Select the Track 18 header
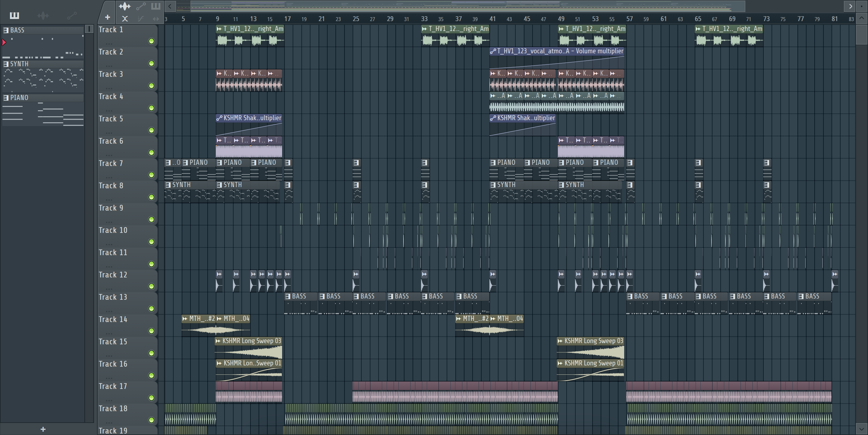This screenshot has width=868, height=435. point(127,415)
